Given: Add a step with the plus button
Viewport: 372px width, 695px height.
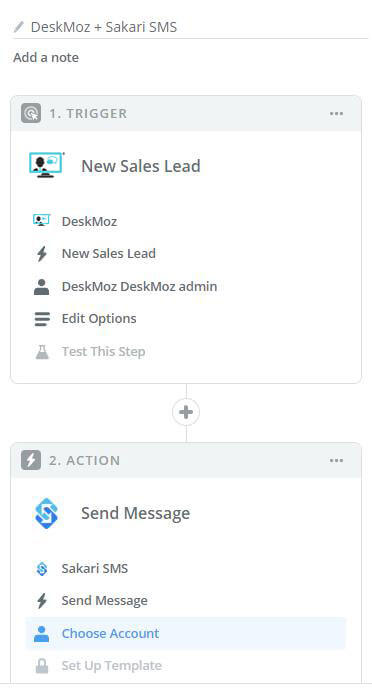Looking at the screenshot, I should pyautogui.click(x=186, y=412).
